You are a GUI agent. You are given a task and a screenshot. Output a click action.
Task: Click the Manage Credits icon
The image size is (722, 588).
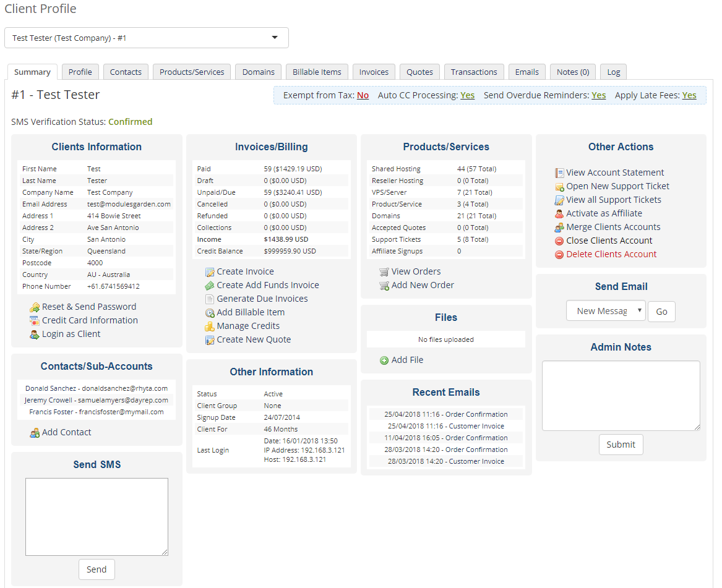coord(210,326)
